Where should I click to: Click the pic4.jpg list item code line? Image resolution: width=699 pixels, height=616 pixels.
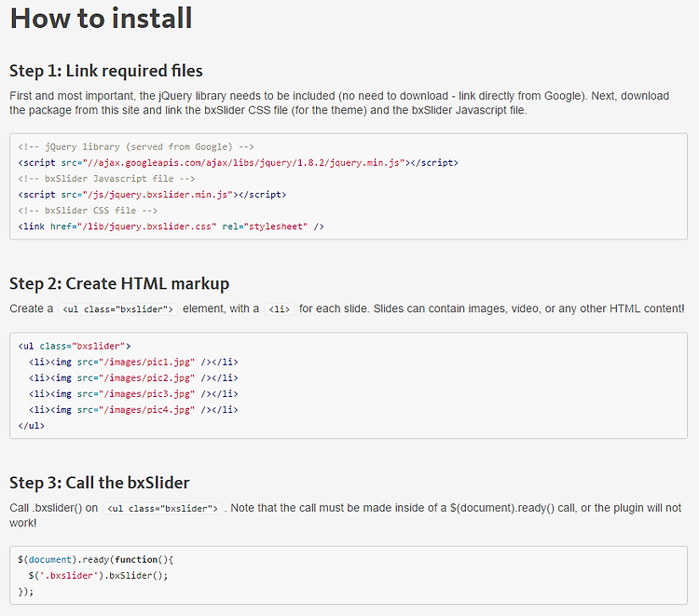(x=133, y=410)
